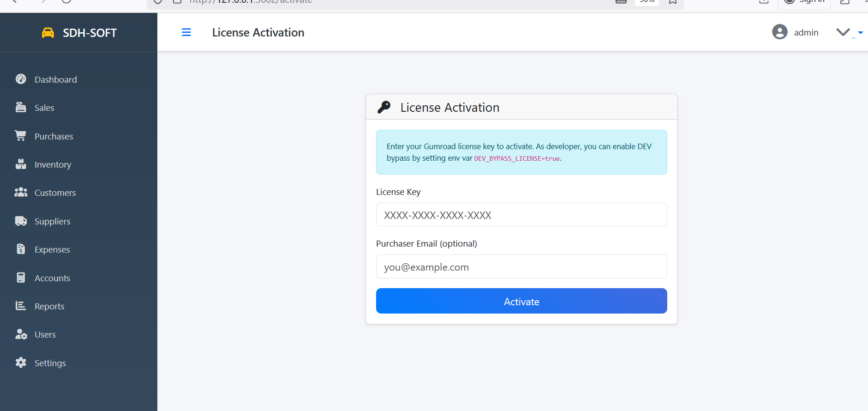Go to the Reports menu item

[49, 306]
